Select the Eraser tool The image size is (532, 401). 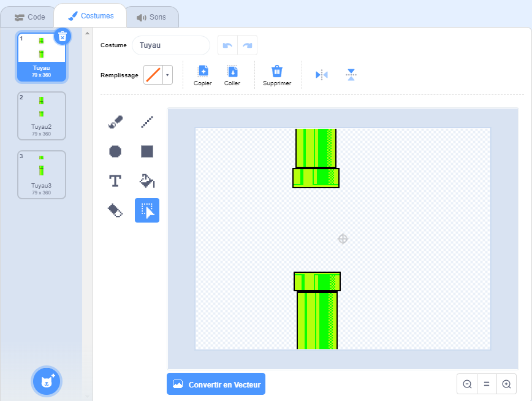[x=115, y=210]
